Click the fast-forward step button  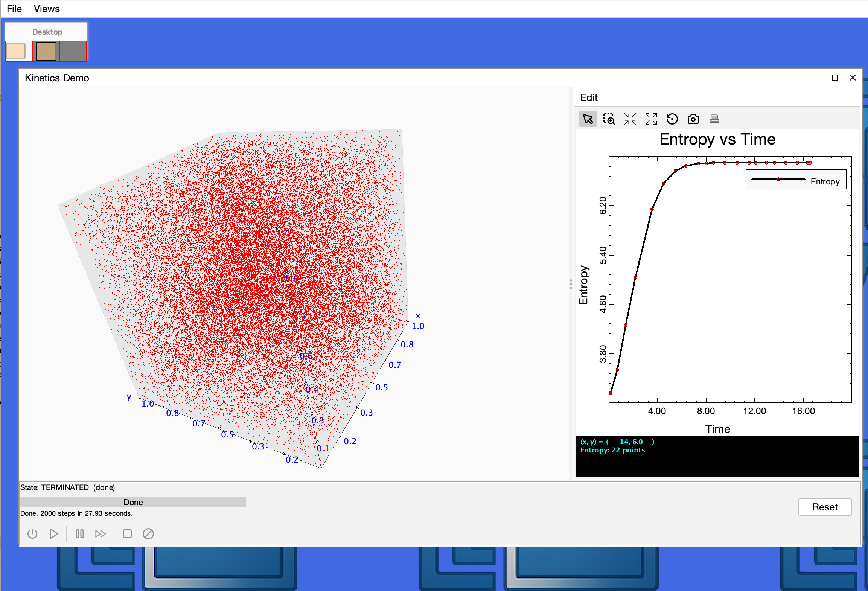pos(100,534)
